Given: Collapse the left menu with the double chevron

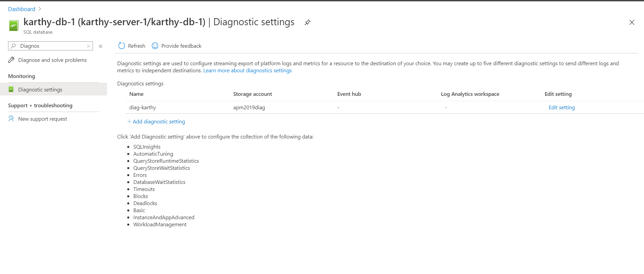Looking at the screenshot, I should [101, 46].
